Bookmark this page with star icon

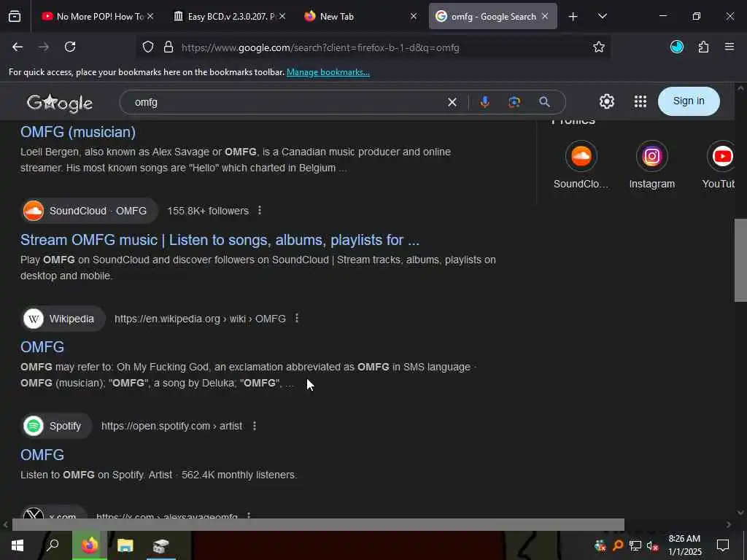pyautogui.click(x=599, y=47)
